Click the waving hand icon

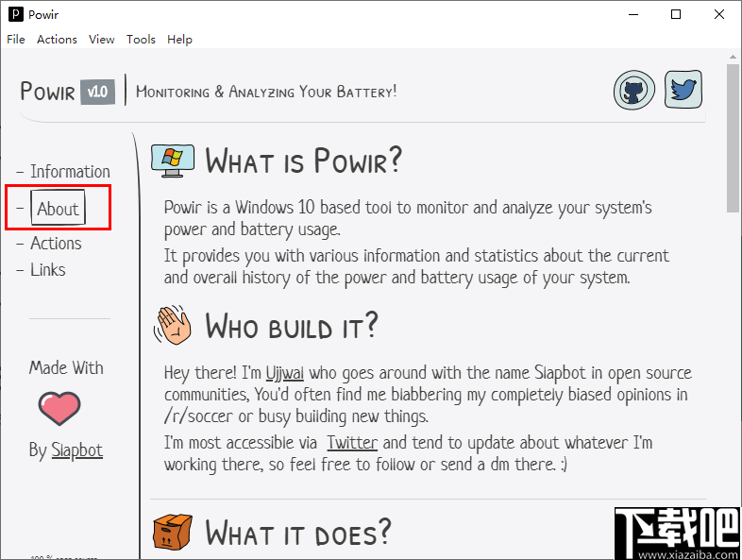click(172, 325)
